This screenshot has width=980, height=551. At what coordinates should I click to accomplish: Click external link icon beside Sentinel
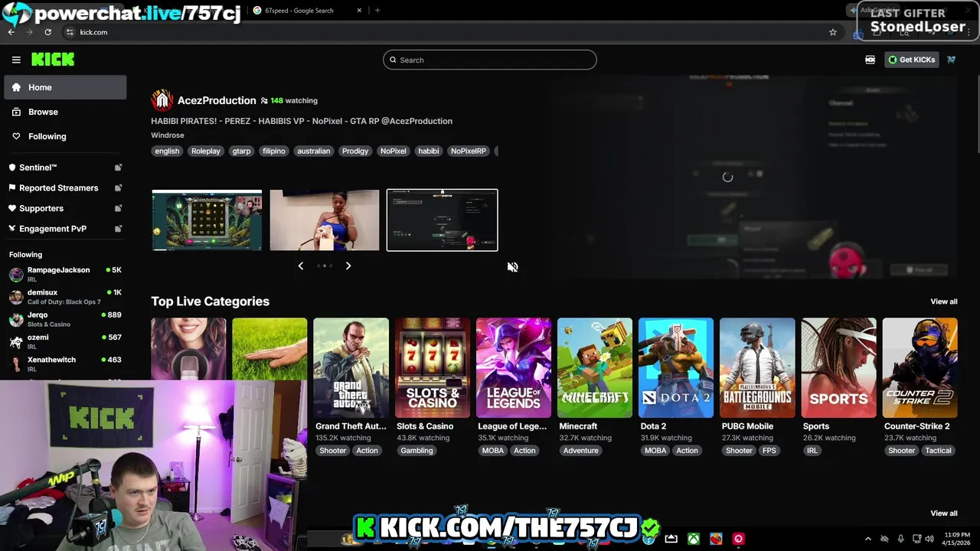[x=118, y=168]
